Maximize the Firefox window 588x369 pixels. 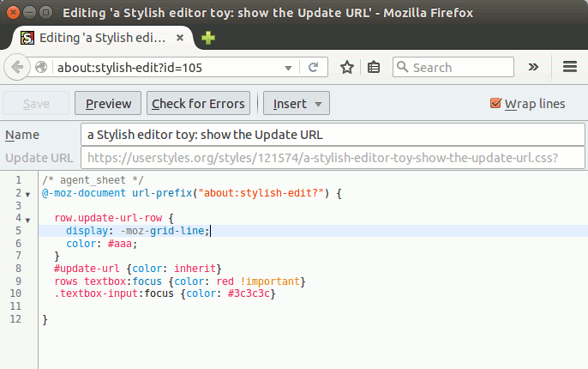click(45, 12)
